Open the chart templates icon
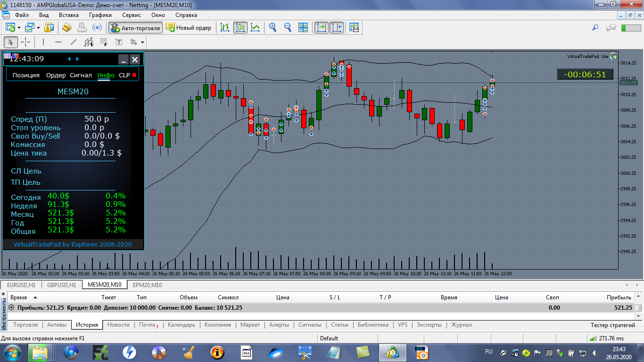 pyautogui.click(x=354, y=28)
